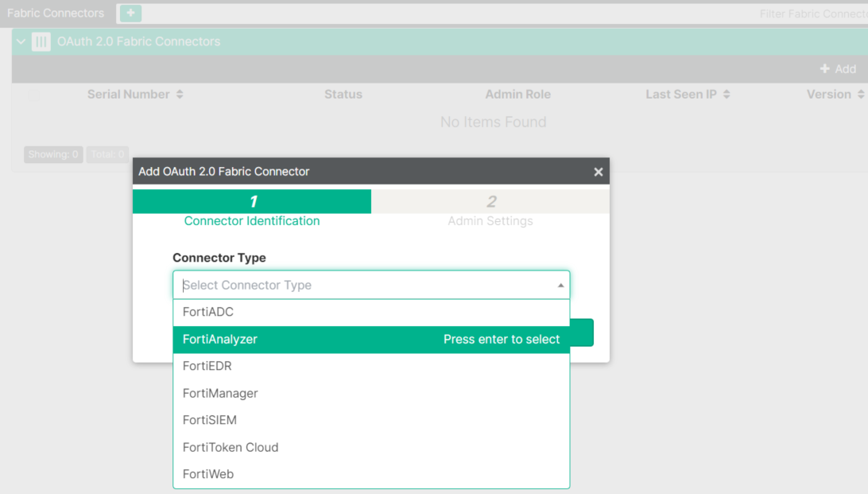
Task: Collapse the Connector Type dropdown arrow
Action: [x=560, y=286]
